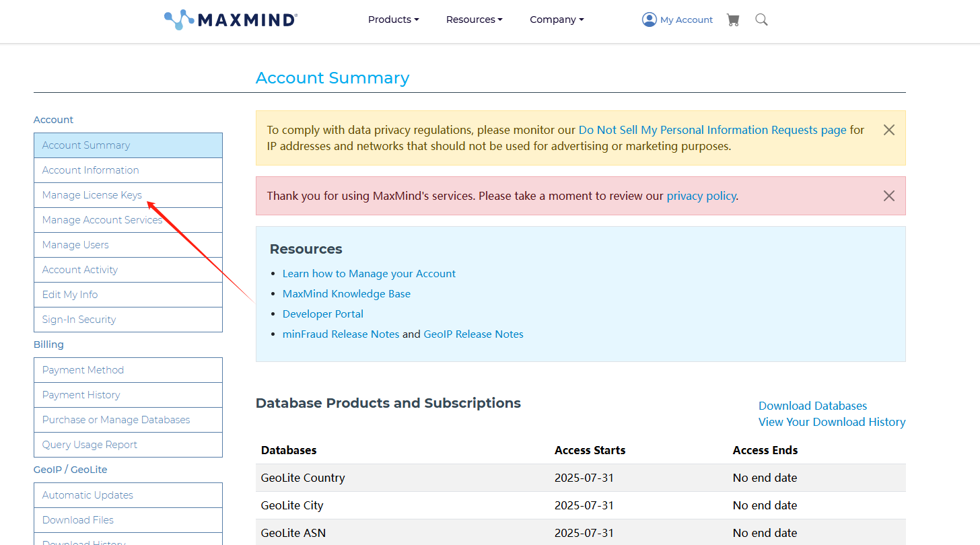Click the Account Summary page heading
The image size is (980, 545).
click(x=332, y=78)
